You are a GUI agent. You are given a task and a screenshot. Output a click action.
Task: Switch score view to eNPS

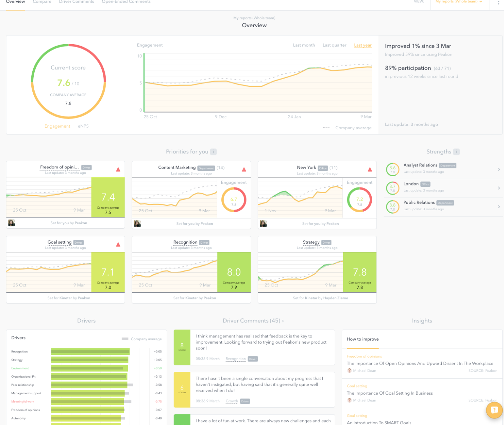(x=83, y=126)
